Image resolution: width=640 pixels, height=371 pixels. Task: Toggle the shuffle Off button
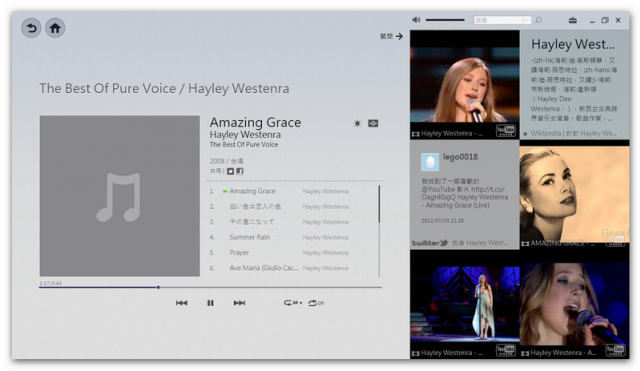(x=316, y=303)
